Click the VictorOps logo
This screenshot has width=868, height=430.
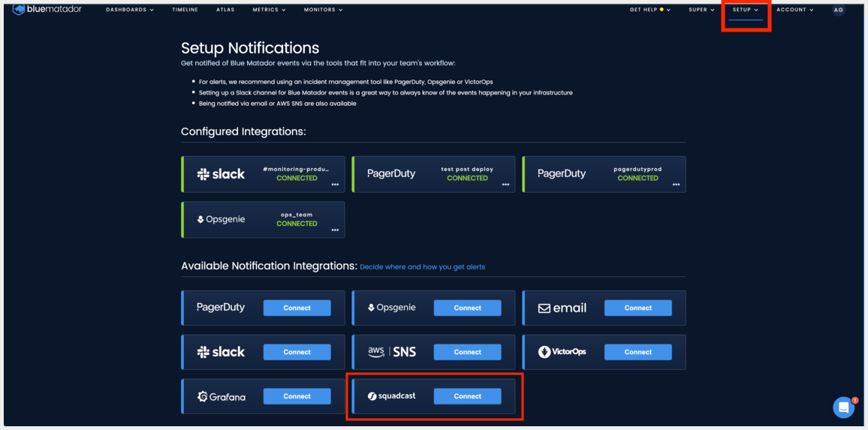point(562,351)
